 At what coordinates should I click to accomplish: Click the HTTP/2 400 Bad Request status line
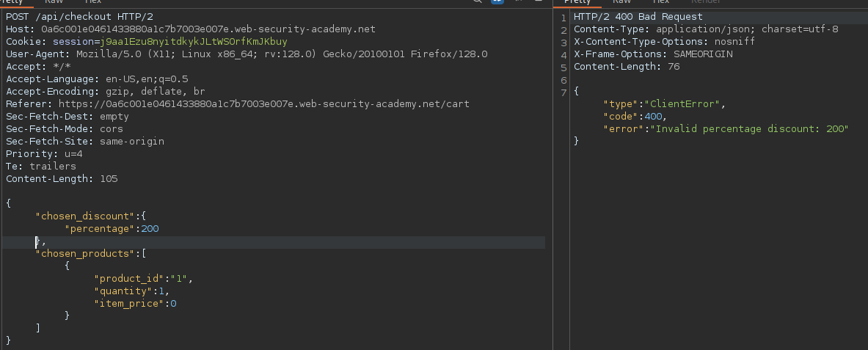click(x=638, y=17)
